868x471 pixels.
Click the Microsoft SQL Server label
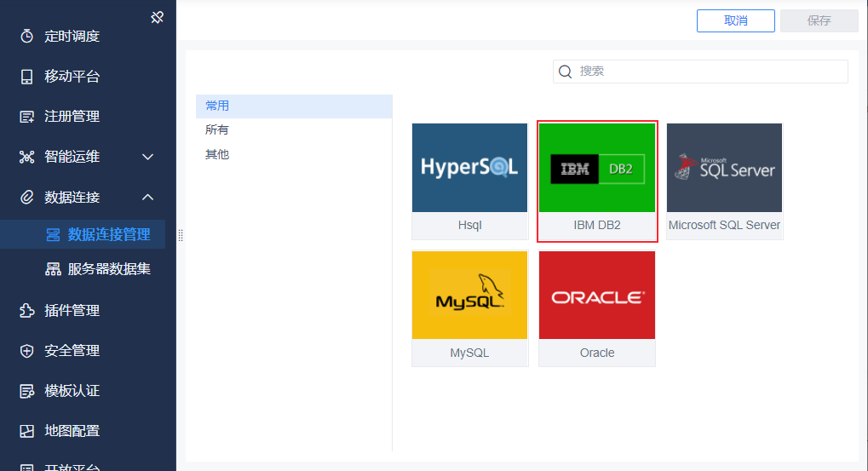point(724,225)
